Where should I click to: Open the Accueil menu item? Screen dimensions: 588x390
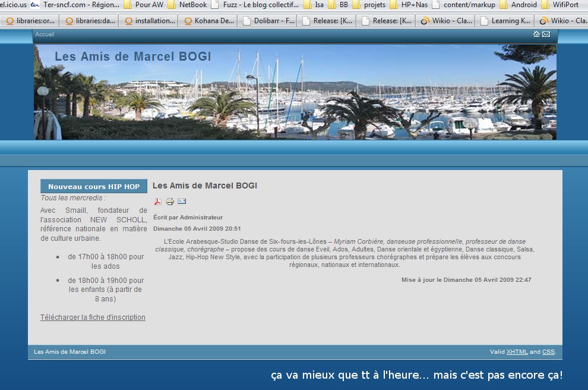[45, 34]
